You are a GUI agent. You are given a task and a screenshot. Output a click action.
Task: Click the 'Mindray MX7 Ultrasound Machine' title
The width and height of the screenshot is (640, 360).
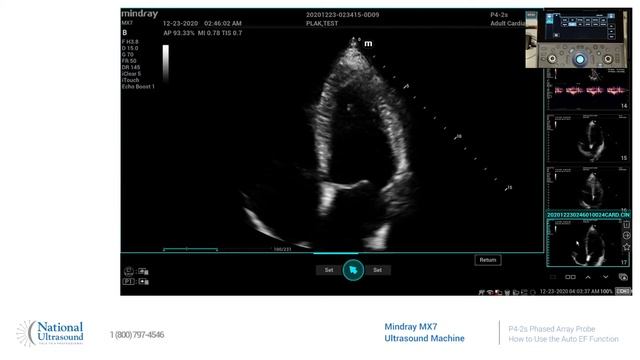(x=424, y=333)
